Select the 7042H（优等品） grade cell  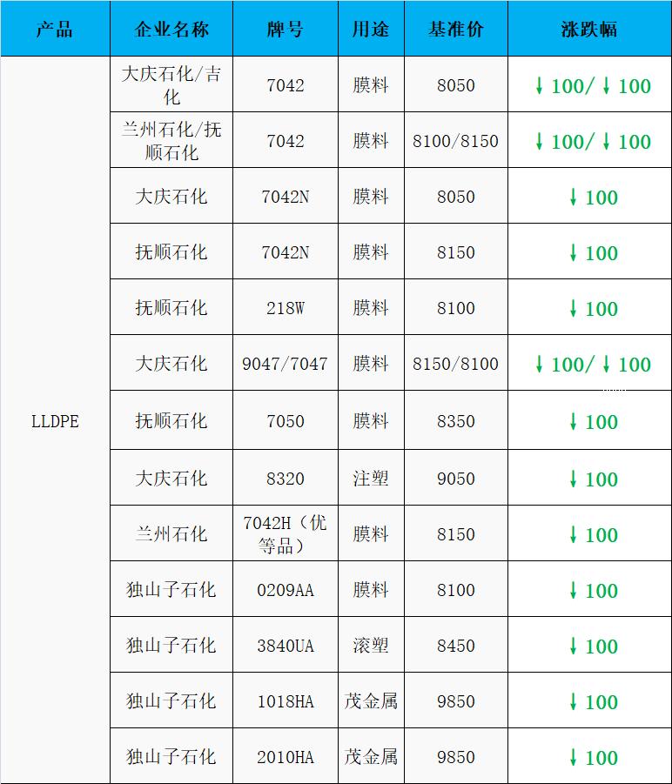[285, 534]
